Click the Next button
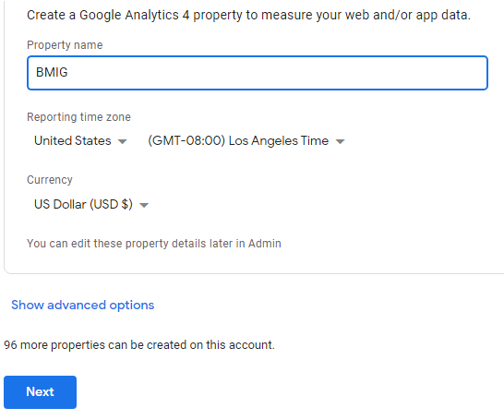Image resolution: width=504 pixels, height=420 pixels. point(41,392)
